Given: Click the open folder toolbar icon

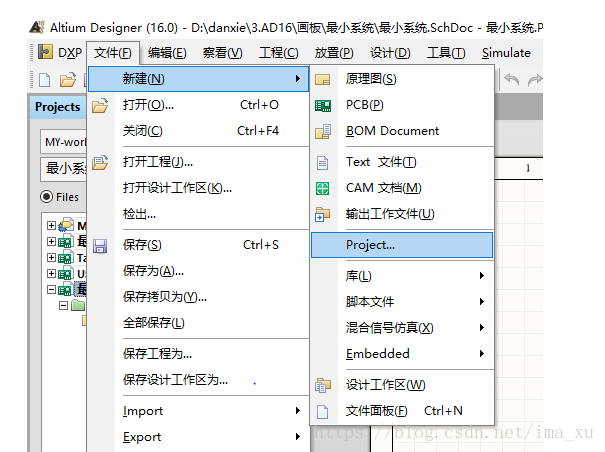Looking at the screenshot, I should [x=67, y=80].
